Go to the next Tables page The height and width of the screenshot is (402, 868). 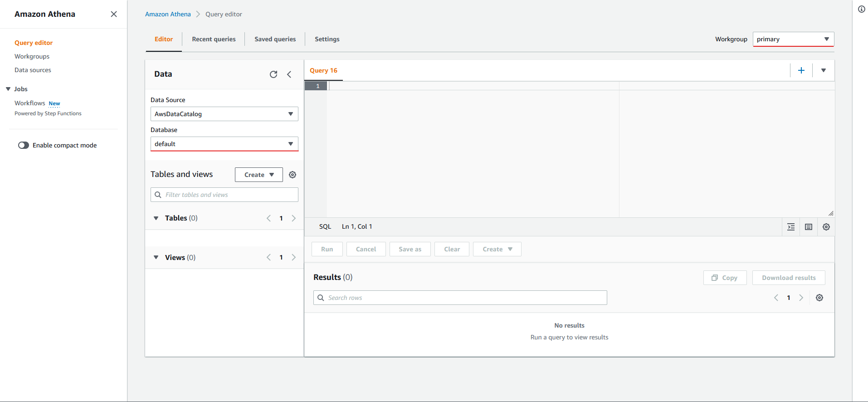[x=294, y=218]
